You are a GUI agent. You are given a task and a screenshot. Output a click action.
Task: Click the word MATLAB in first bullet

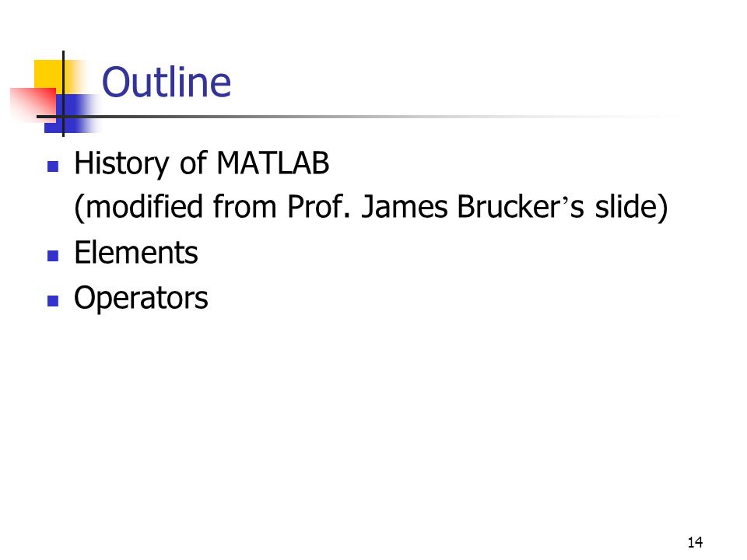(x=272, y=163)
